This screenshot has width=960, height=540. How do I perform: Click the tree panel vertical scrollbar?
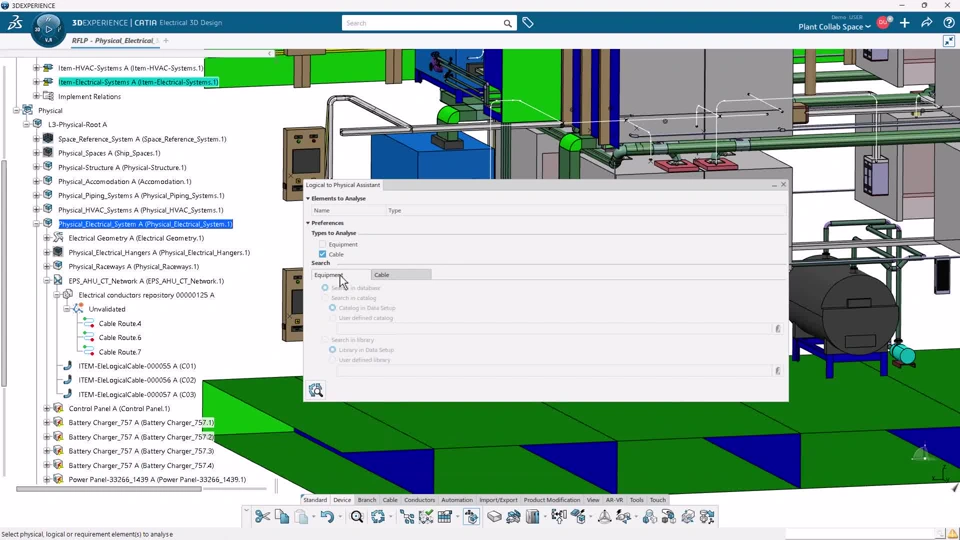pyautogui.click(x=4, y=273)
